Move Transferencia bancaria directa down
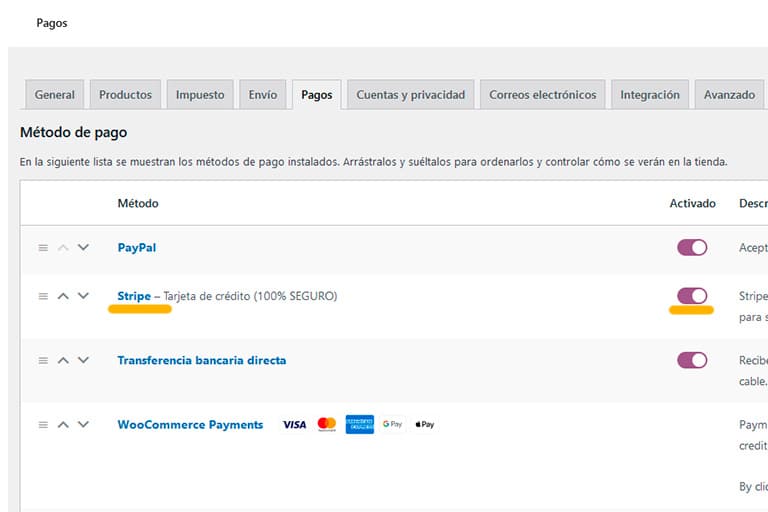This screenshot has width=768, height=512. tap(83, 360)
